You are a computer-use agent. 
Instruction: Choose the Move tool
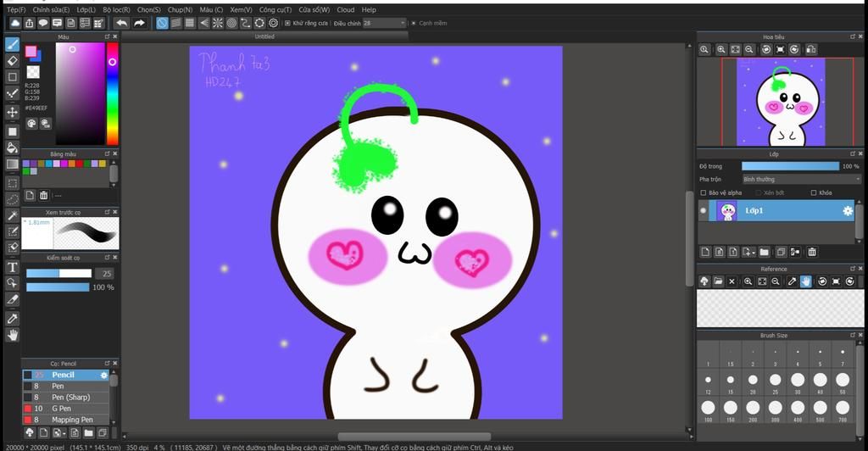(x=12, y=113)
